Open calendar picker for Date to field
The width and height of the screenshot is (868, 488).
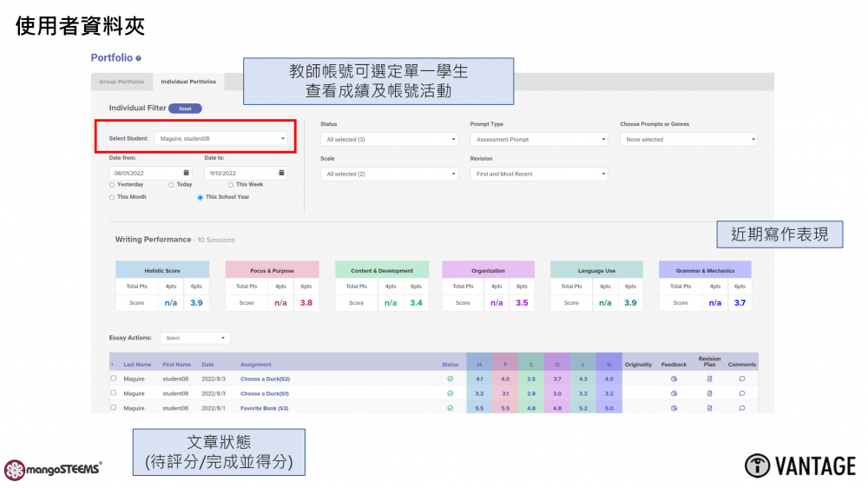tap(280, 173)
